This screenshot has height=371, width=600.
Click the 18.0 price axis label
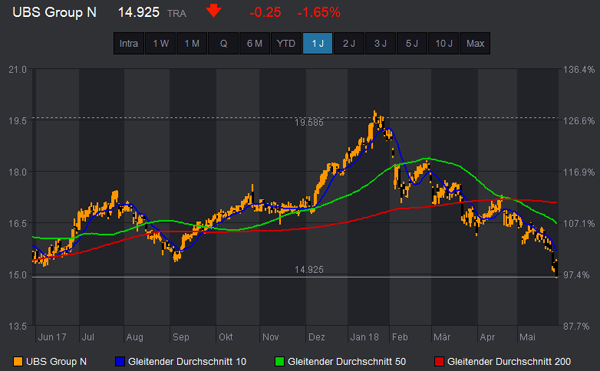coord(18,172)
